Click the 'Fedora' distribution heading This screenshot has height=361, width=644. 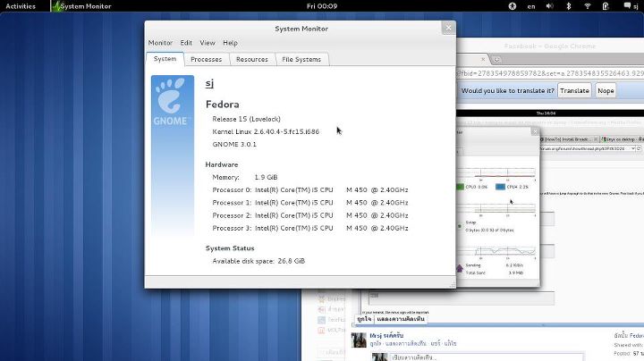tap(222, 105)
